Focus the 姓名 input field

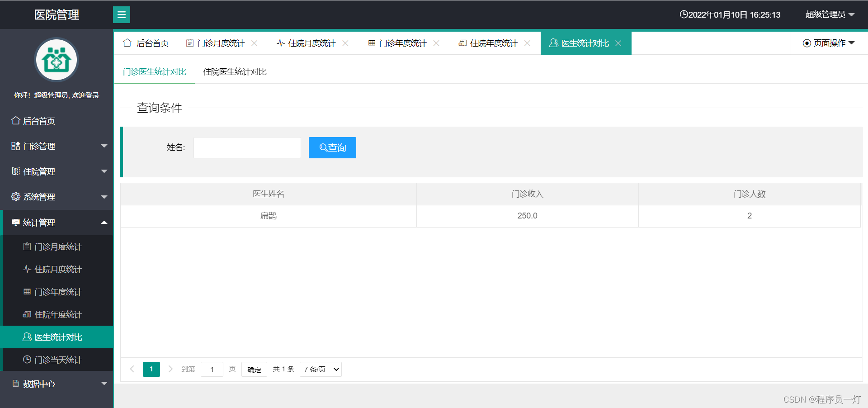(247, 147)
